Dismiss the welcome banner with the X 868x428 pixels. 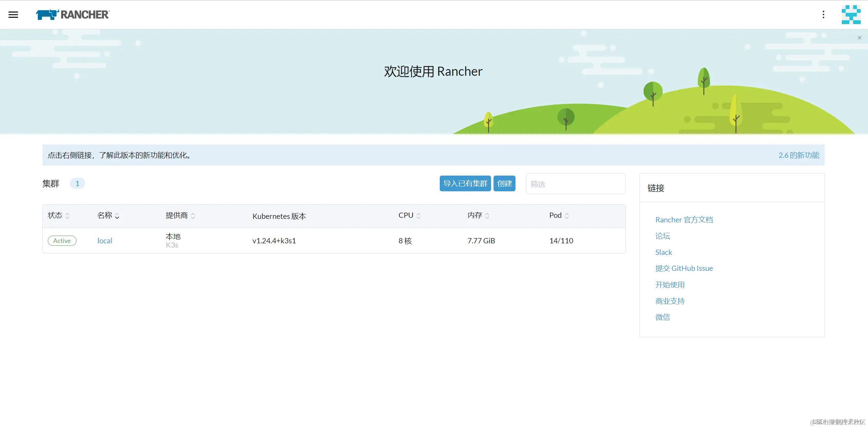click(x=859, y=38)
